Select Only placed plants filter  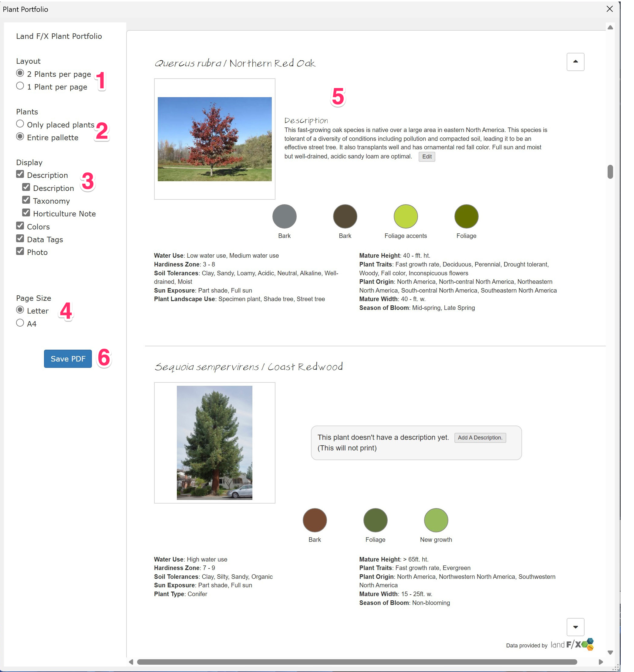pos(20,124)
